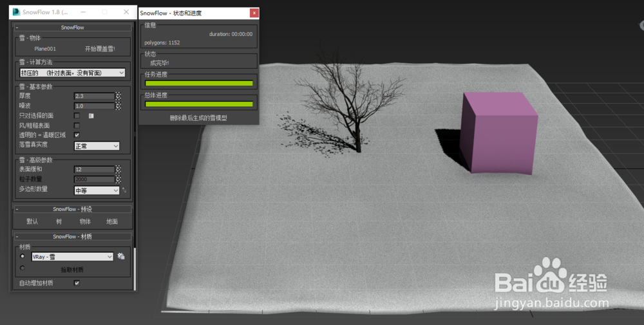Click the small icon beside 只对选择的面 checkbox
644x325 pixels.
91,116
